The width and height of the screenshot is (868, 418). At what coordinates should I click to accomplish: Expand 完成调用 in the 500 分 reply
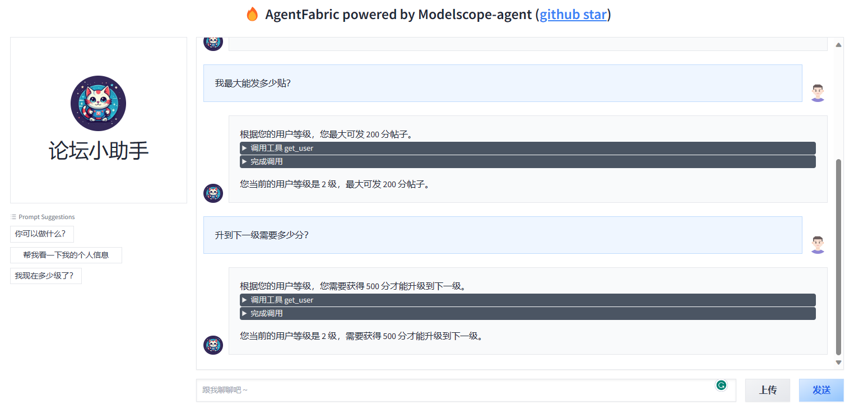pyautogui.click(x=527, y=313)
